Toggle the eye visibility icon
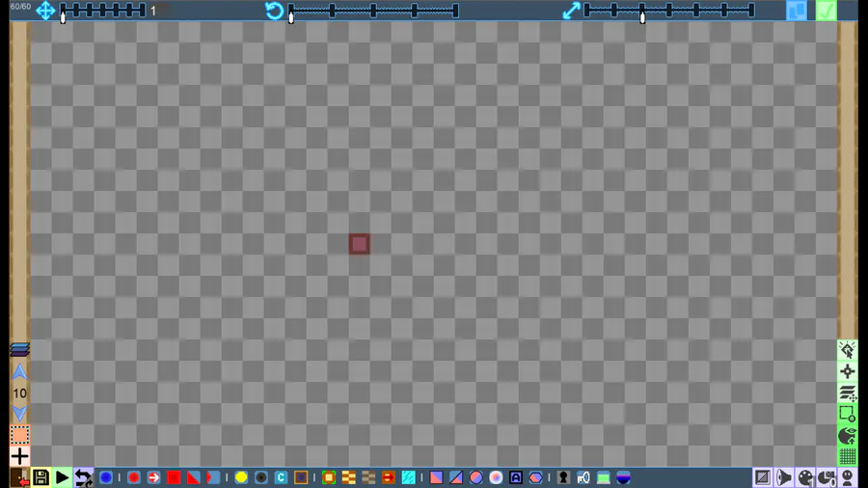Image resolution: width=868 pixels, height=488 pixels. 848,435
